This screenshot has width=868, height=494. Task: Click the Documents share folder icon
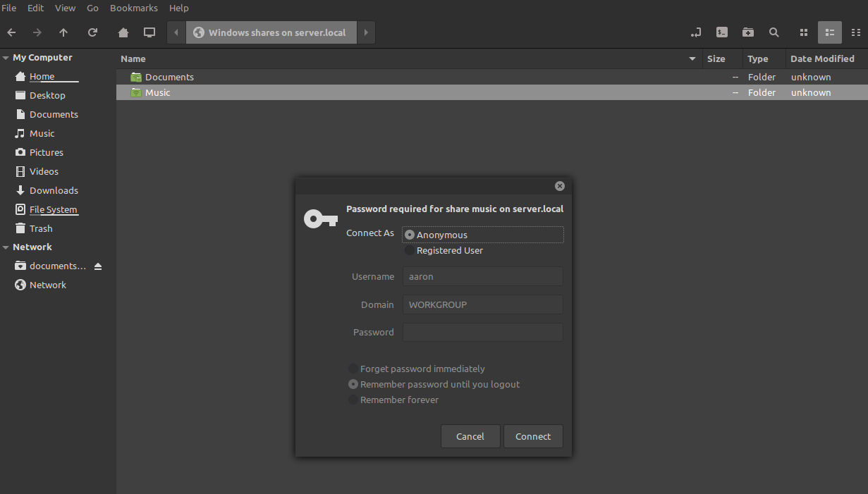tap(136, 77)
